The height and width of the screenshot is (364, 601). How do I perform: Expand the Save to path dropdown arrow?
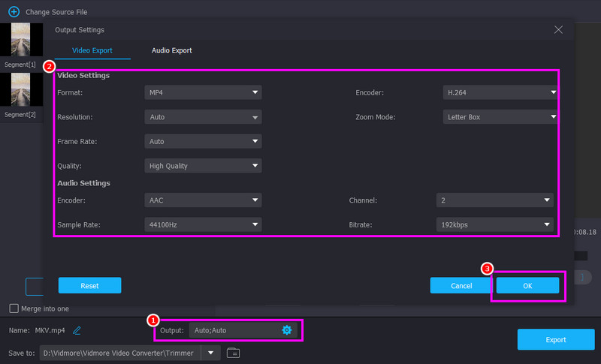point(211,353)
